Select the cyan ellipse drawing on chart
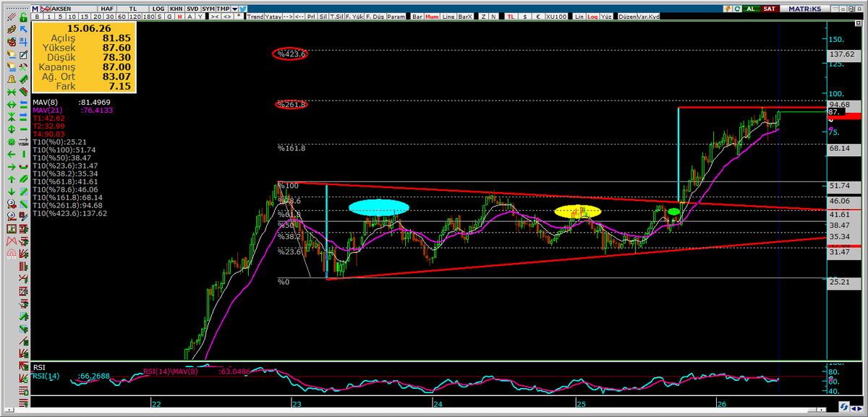 379,207
